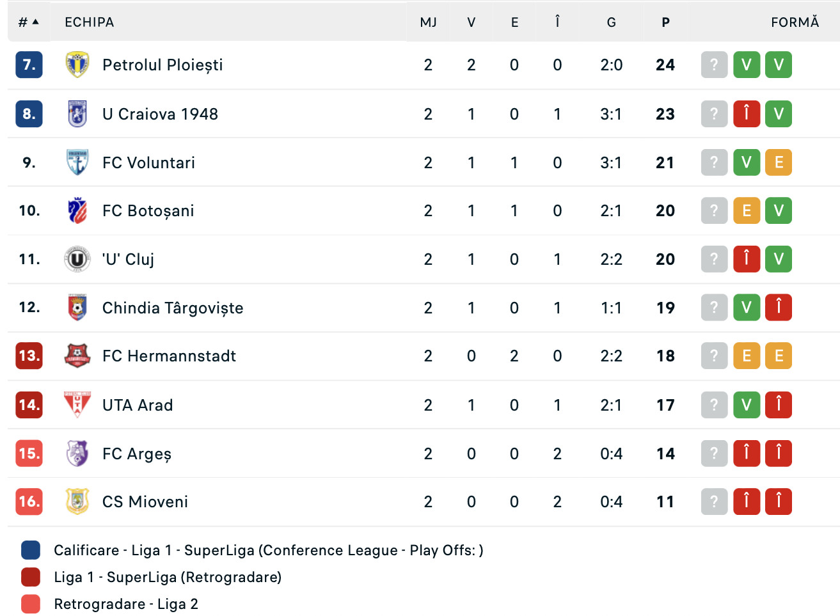Image resolution: width=840 pixels, height=616 pixels.
Task: Click the FC Botoșani team logo
Action: 77,210
